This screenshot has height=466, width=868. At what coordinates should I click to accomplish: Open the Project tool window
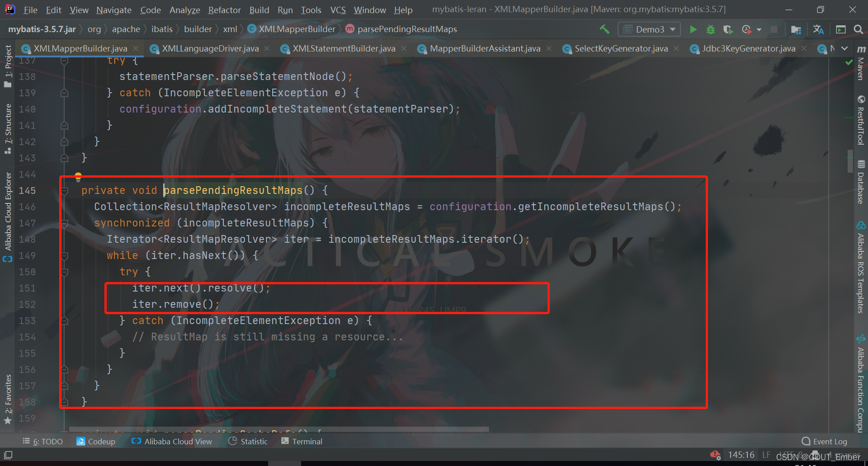click(x=8, y=66)
